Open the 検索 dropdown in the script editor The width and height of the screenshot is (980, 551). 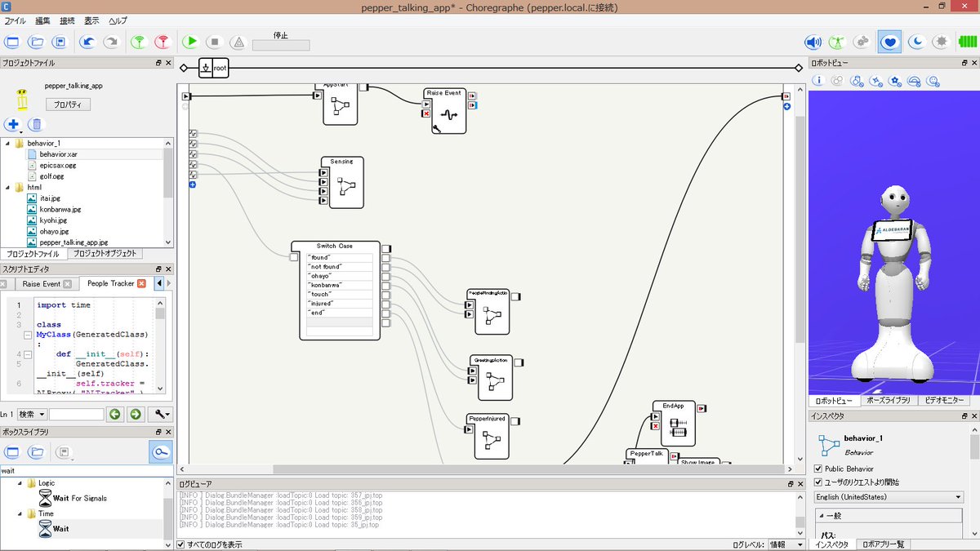tap(31, 415)
